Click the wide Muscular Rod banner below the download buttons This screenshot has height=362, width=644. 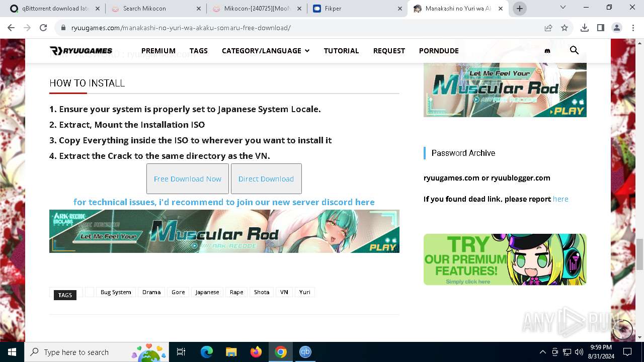(224, 231)
